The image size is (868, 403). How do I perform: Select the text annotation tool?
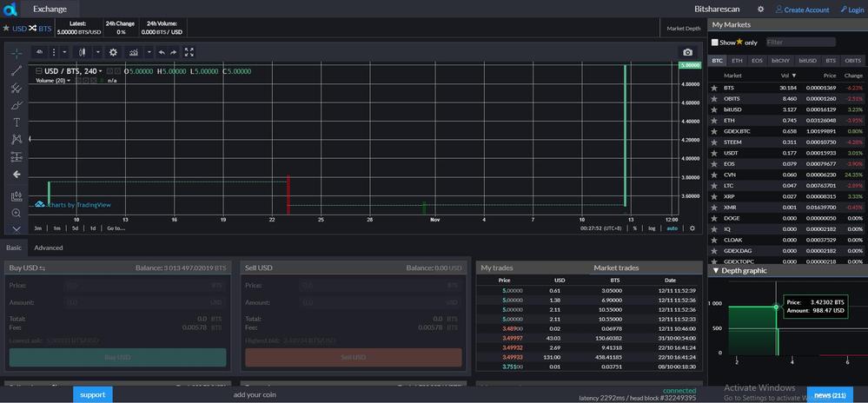pyautogui.click(x=17, y=122)
